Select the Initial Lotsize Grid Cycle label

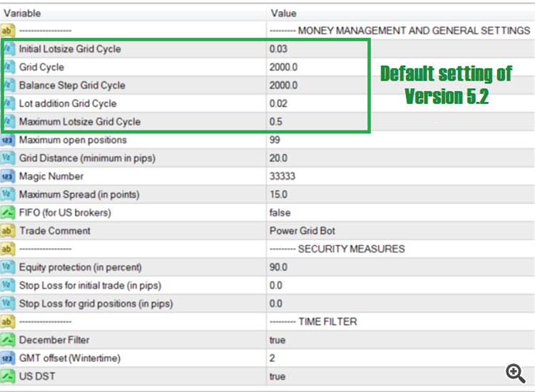(70, 48)
